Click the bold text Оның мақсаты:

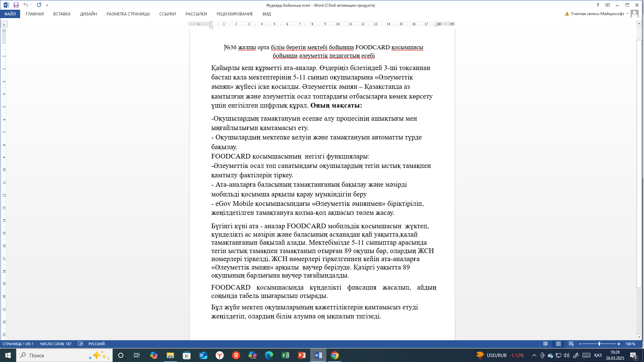[336, 106]
